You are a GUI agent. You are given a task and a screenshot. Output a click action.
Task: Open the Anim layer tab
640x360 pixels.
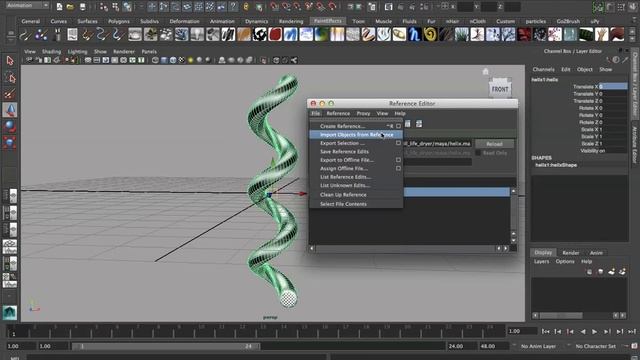pos(596,253)
